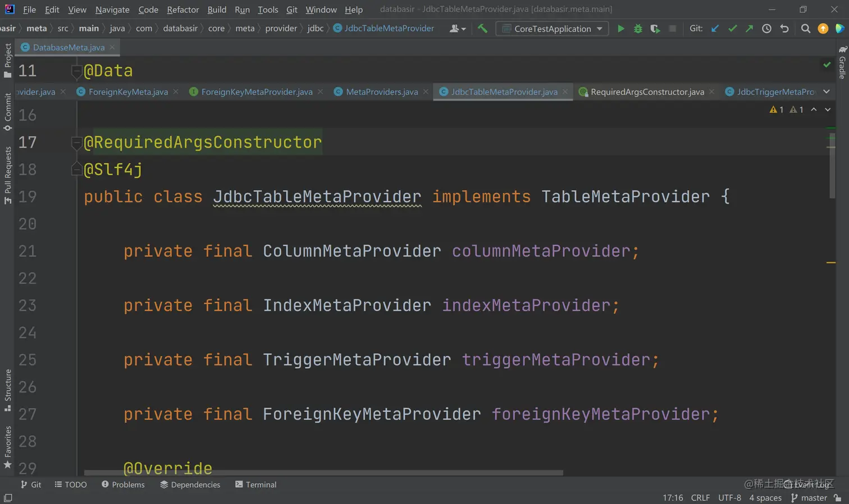This screenshot has width=849, height=504.
Task: Open the user account dropdown in toolbar
Action: click(x=458, y=29)
